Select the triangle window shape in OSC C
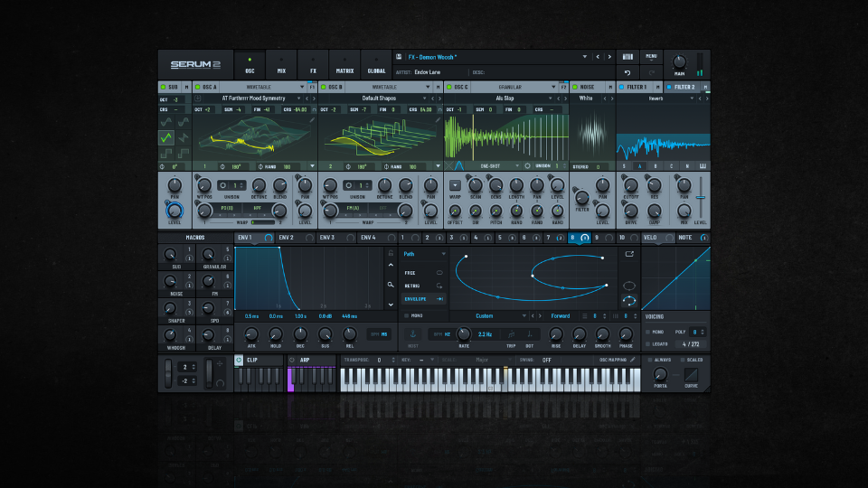 pyautogui.click(x=459, y=165)
